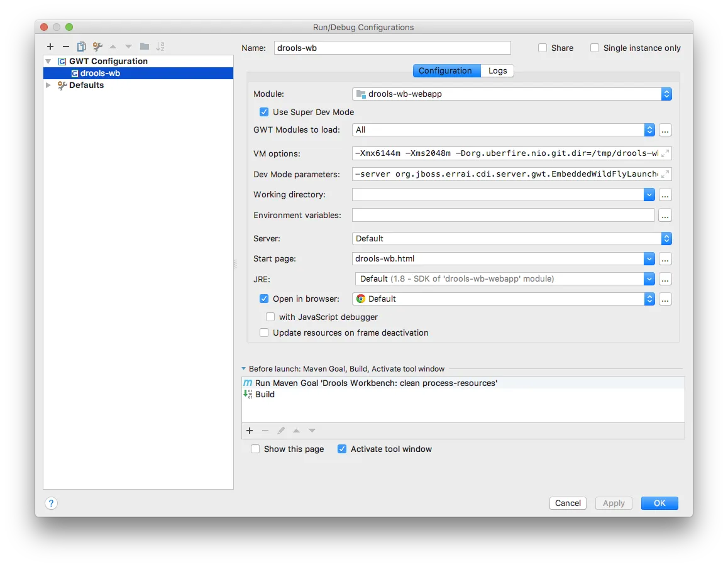The width and height of the screenshot is (728, 567).
Task: Select the Defaults tree item
Action: 86,85
